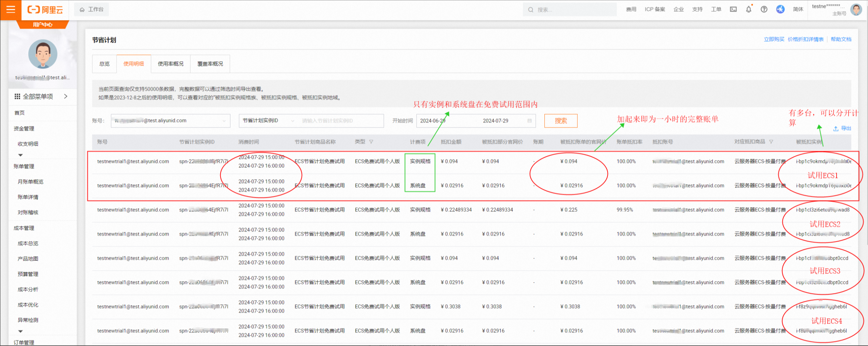Click the 成本管理 sidebar section
The image size is (868, 346).
point(24,228)
